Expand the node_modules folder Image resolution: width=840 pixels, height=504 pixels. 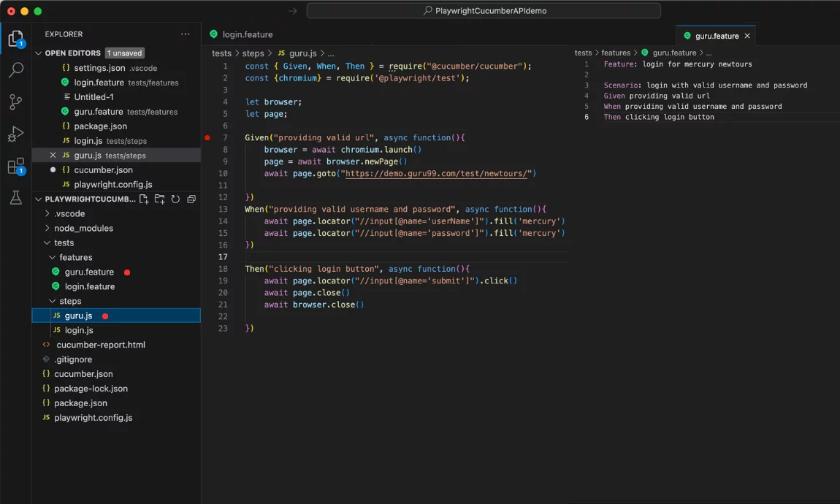83,228
